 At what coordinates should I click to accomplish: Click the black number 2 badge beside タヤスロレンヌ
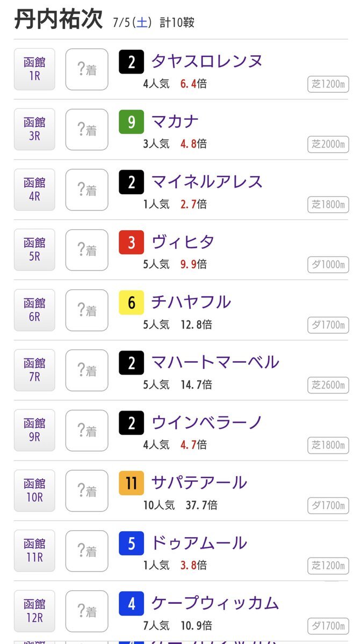pos(132,63)
